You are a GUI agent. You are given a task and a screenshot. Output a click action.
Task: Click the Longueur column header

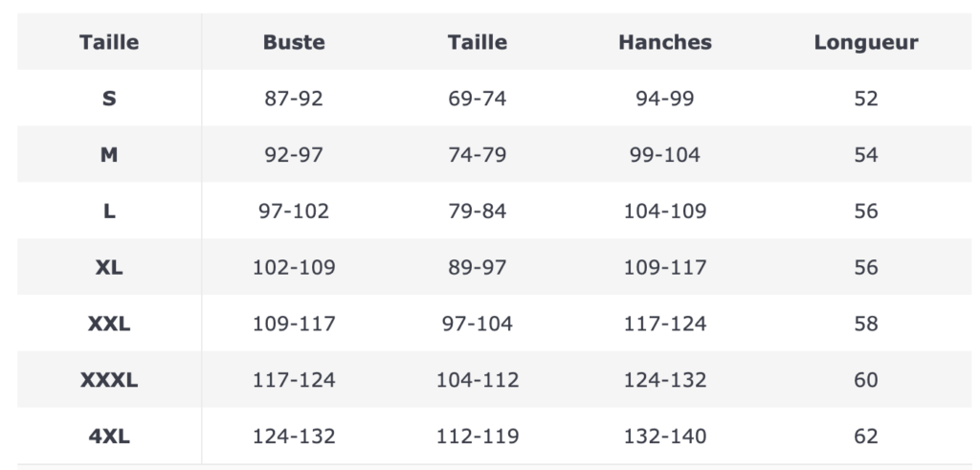point(865,42)
